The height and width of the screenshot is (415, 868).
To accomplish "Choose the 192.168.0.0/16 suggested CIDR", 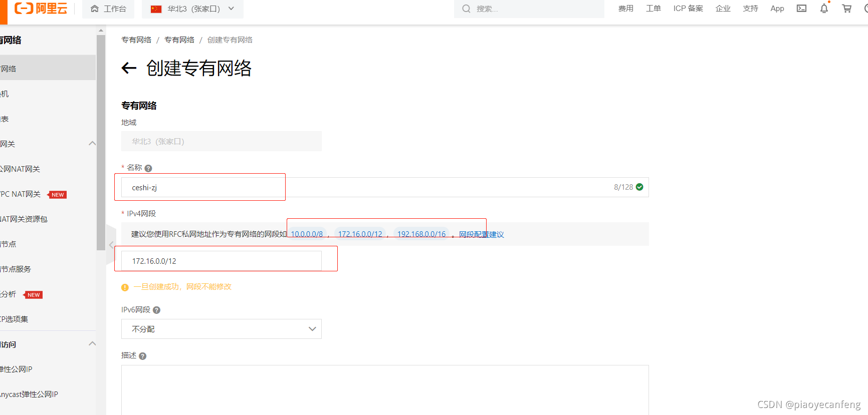I will (421, 234).
